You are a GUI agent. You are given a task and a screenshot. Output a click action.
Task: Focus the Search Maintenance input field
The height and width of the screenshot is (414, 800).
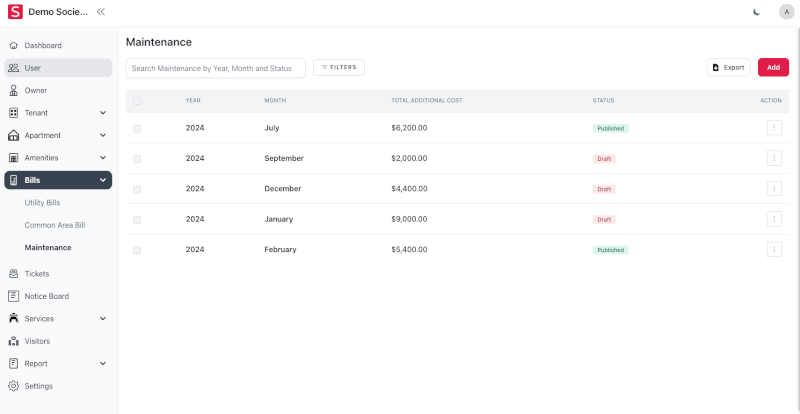click(x=215, y=68)
